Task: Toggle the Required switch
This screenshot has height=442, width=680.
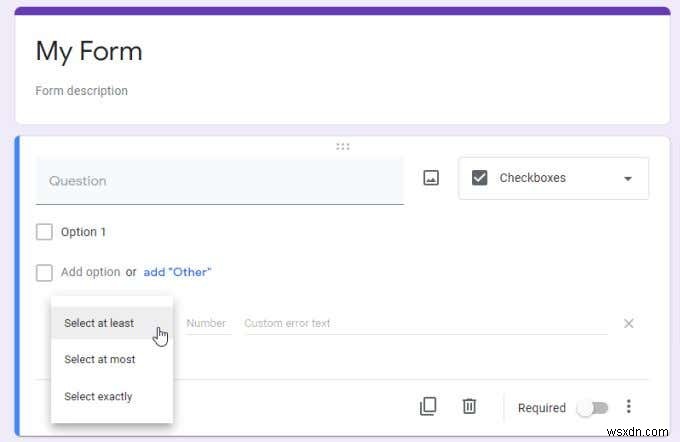Action: click(x=592, y=408)
